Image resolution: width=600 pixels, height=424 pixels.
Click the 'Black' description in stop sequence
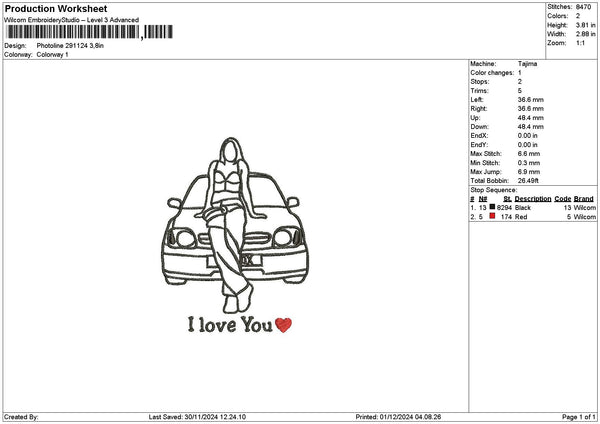click(x=523, y=208)
